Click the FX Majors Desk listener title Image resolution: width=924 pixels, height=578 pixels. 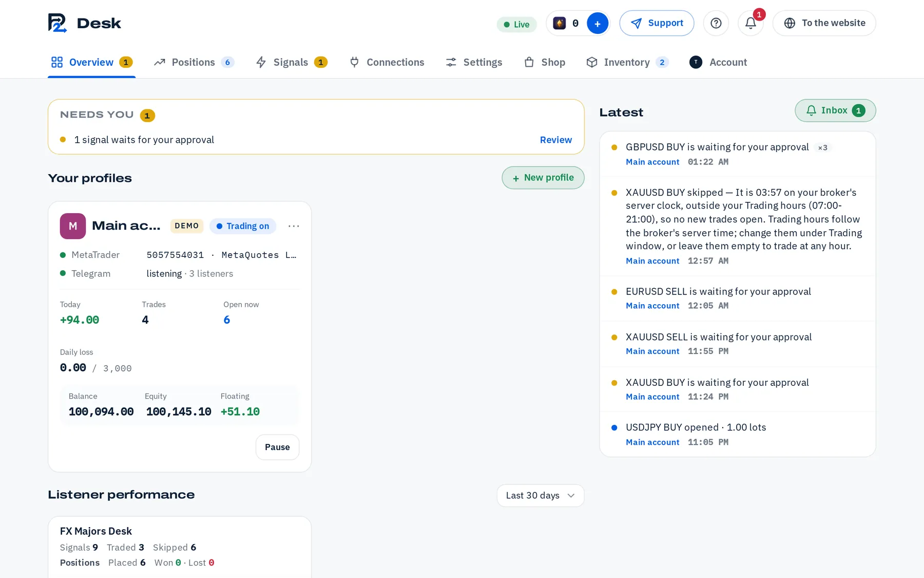pyautogui.click(x=96, y=531)
